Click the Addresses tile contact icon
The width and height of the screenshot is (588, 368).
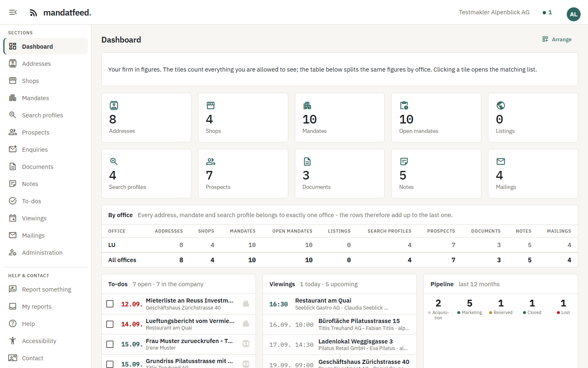[x=114, y=105]
